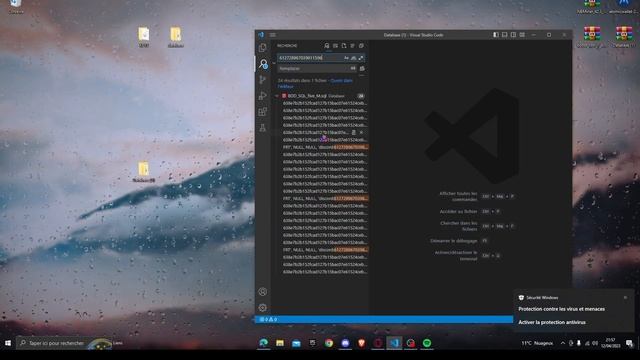Toggle Match Whole Word in search box
This screenshot has height=360, width=640.
pyautogui.click(x=353, y=58)
